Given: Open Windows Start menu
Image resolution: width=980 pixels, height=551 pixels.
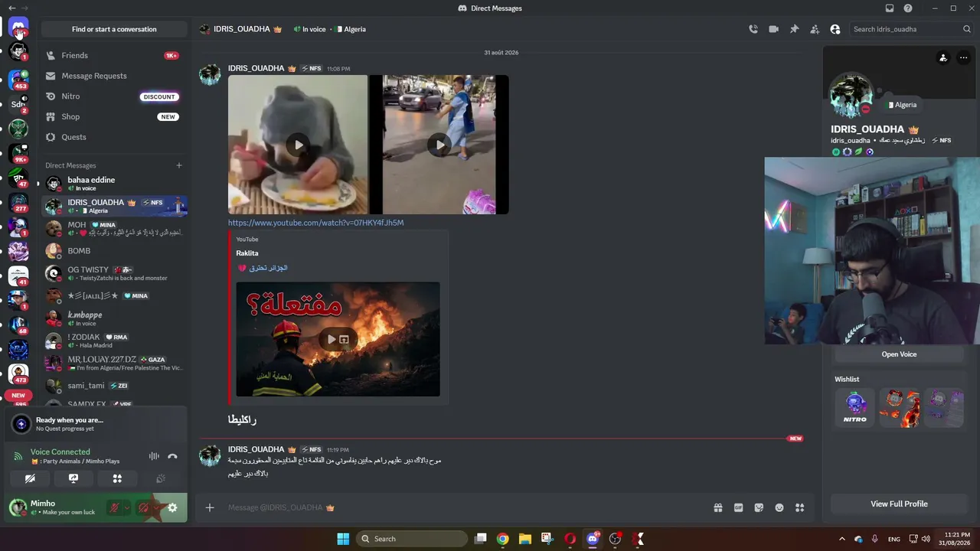Looking at the screenshot, I should click(343, 539).
